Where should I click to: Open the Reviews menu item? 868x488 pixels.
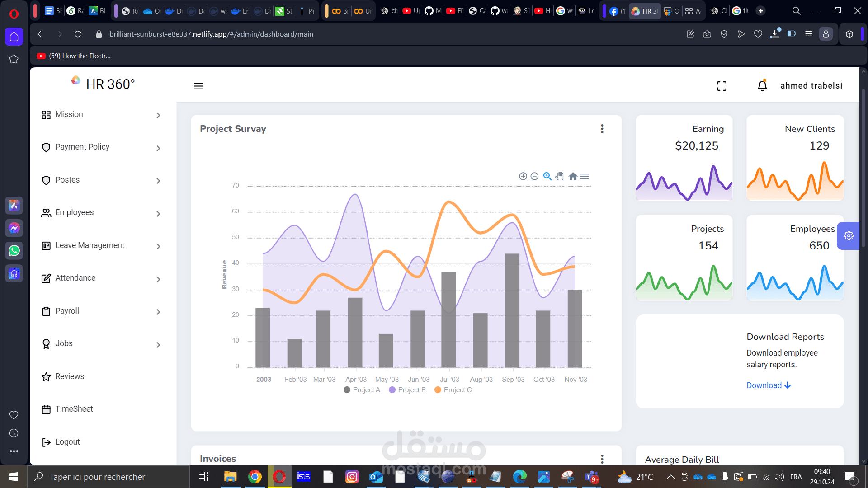pyautogui.click(x=70, y=376)
